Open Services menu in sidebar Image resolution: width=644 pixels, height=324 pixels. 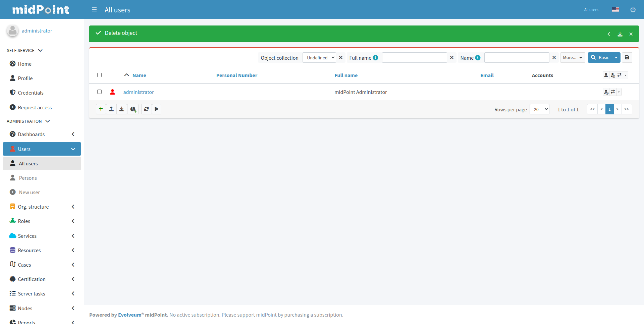(42, 236)
